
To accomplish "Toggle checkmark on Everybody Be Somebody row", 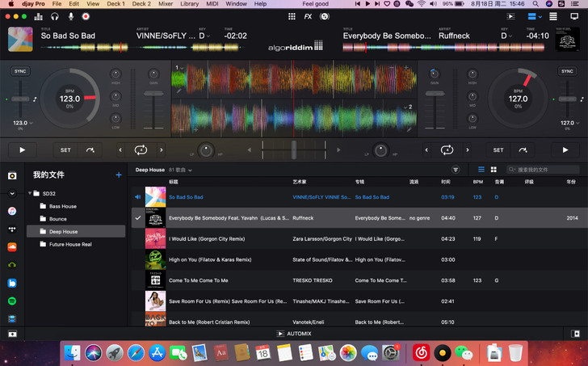I will pyautogui.click(x=138, y=218).
